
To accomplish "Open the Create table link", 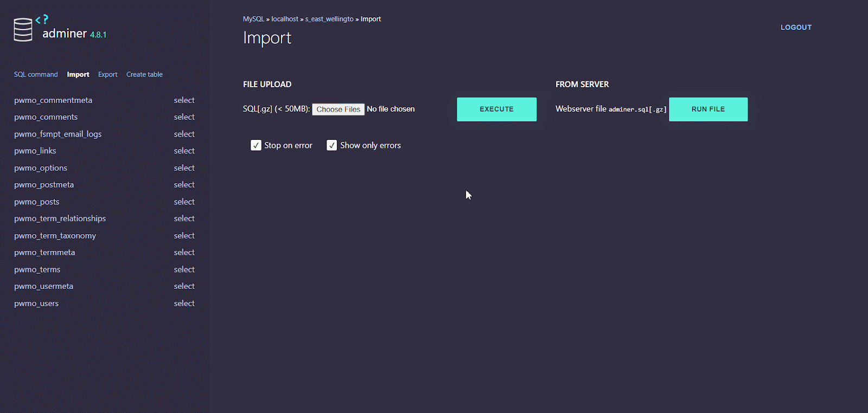I will coord(144,75).
